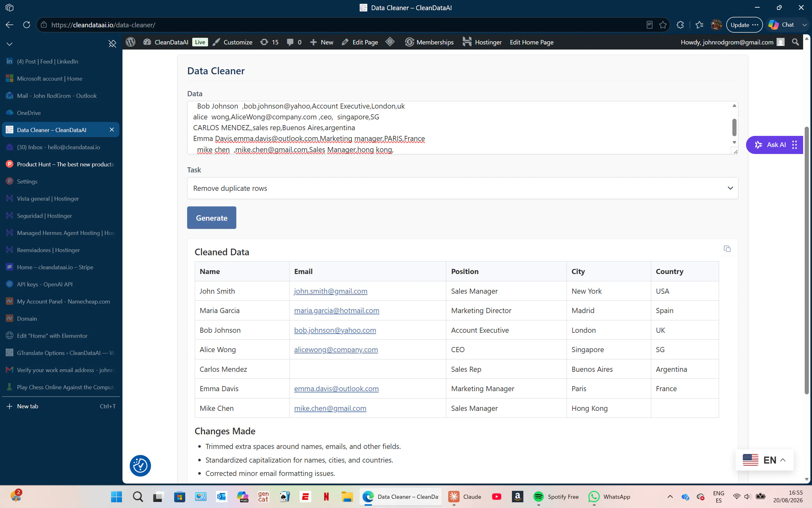Open Spotify Free in the taskbar
The image size is (812, 508).
[556, 497]
